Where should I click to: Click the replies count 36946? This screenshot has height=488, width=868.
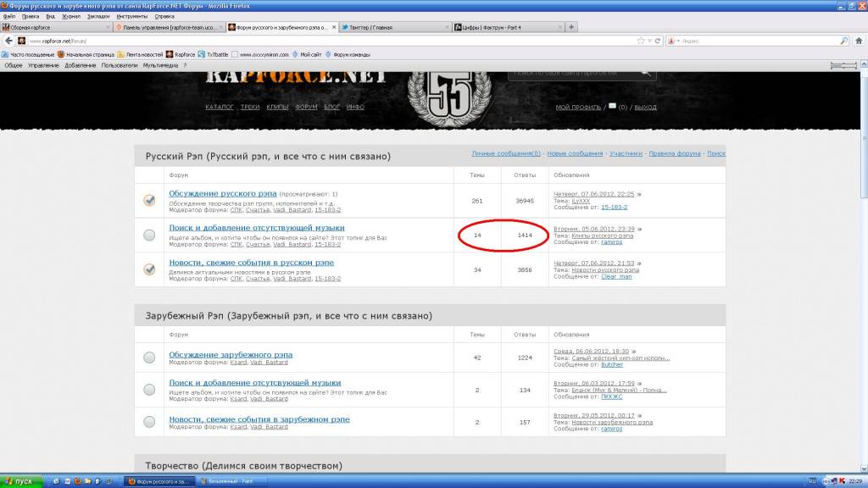click(x=525, y=201)
